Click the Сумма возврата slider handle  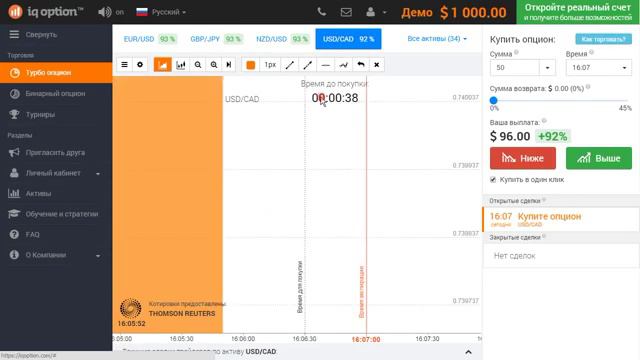(x=493, y=100)
